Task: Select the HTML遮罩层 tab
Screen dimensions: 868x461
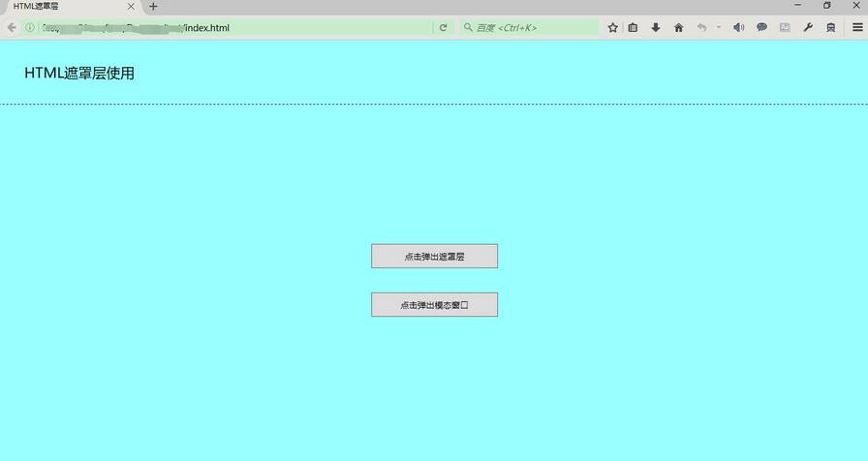Action: [58, 7]
